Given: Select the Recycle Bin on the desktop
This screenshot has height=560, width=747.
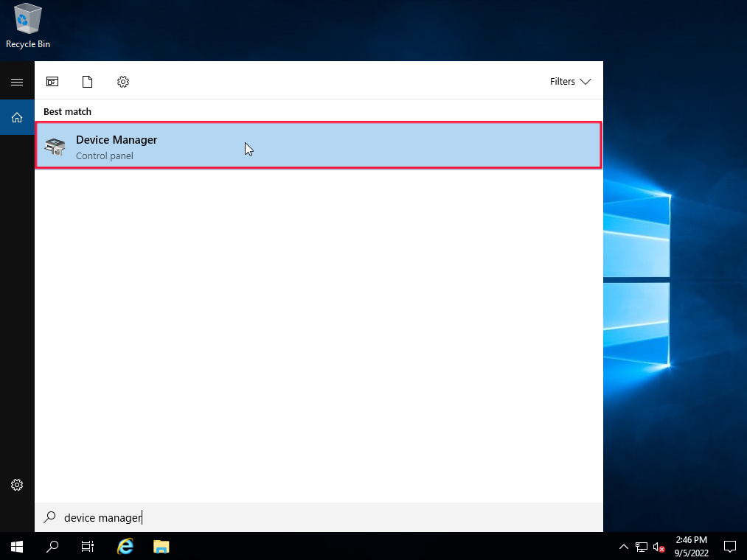Looking at the screenshot, I should coord(27,22).
